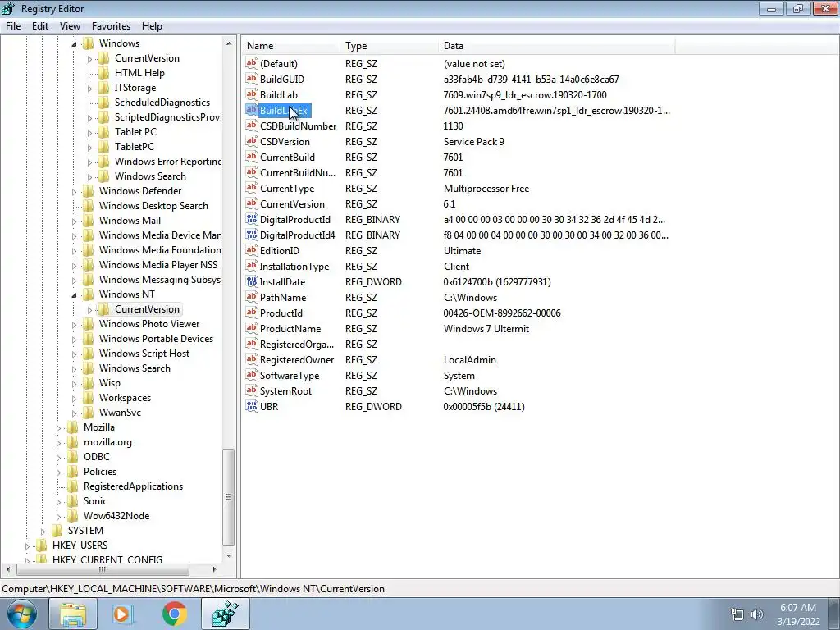Click the Type column header

tap(389, 46)
